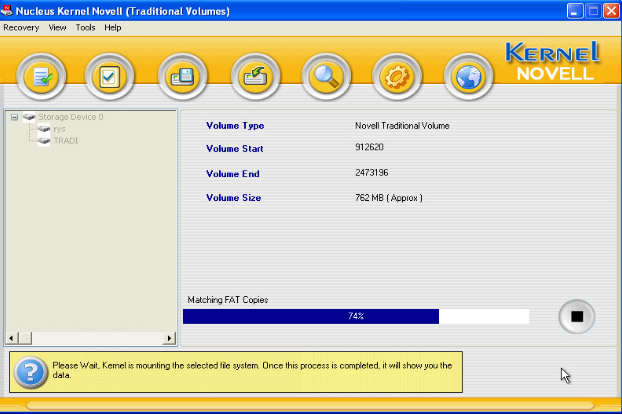The width and height of the screenshot is (622, 414).
Task: Click the Volume Start label
Action: pyautogui.click(x=234, y=149)
